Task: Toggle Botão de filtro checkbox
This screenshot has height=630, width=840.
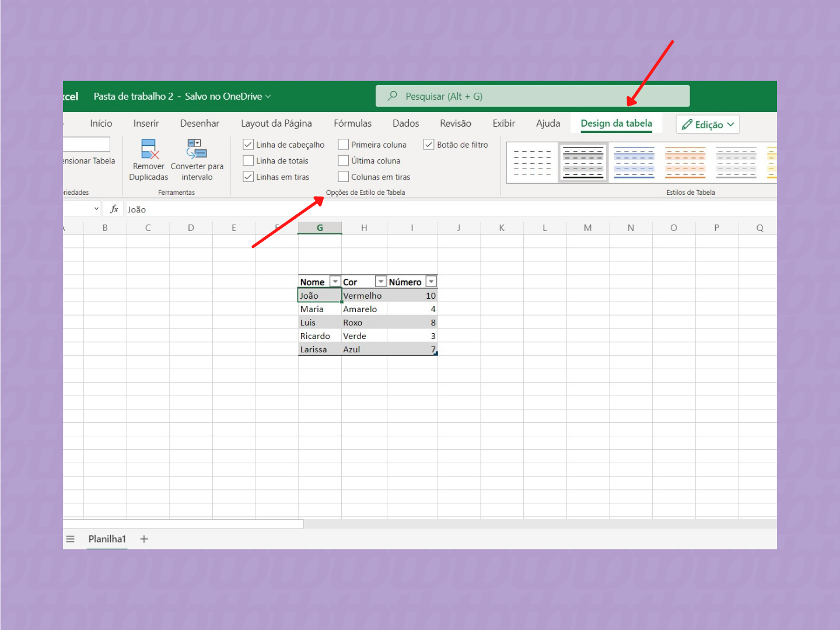Action: (429, 144)
